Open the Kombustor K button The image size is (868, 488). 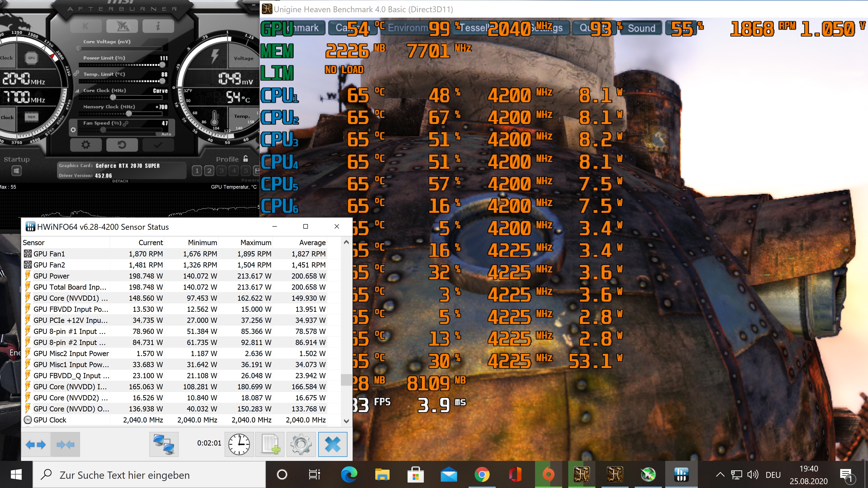86,26
